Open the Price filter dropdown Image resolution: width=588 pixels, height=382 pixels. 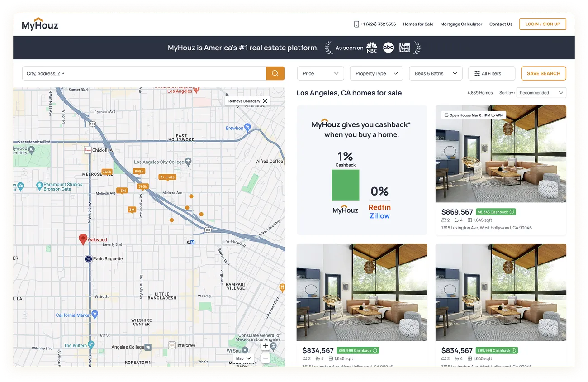pyautogui.click(x=320, y=73)
